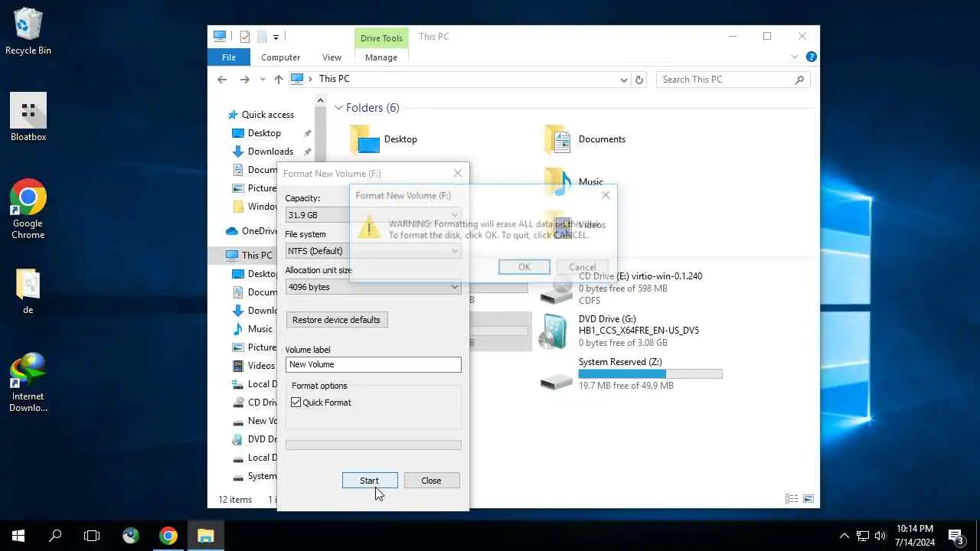Select the Drive Tools tab
This screenshot has height=551, width=980.
381,38
